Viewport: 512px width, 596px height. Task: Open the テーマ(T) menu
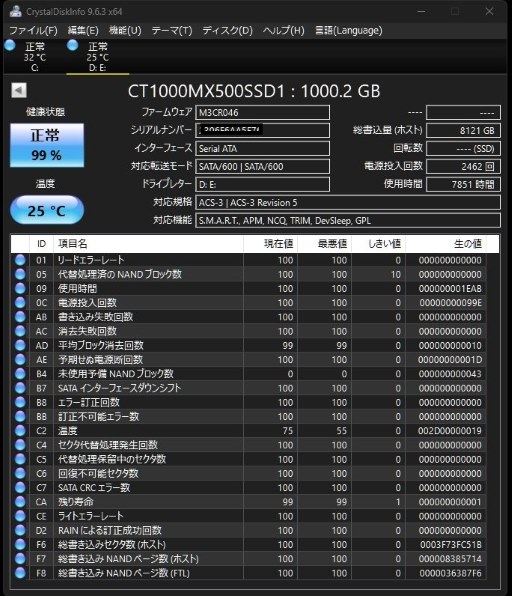172,30
